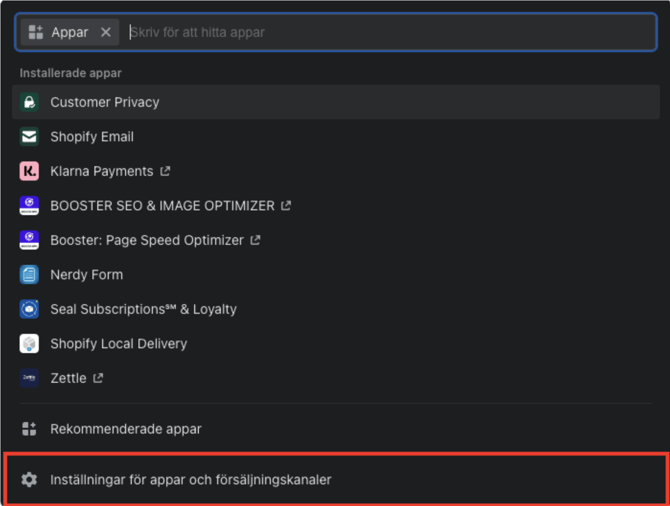670x506 pixels.
Task: Click the Shopify Email envelope icon
Action: (x=29, y=137)
